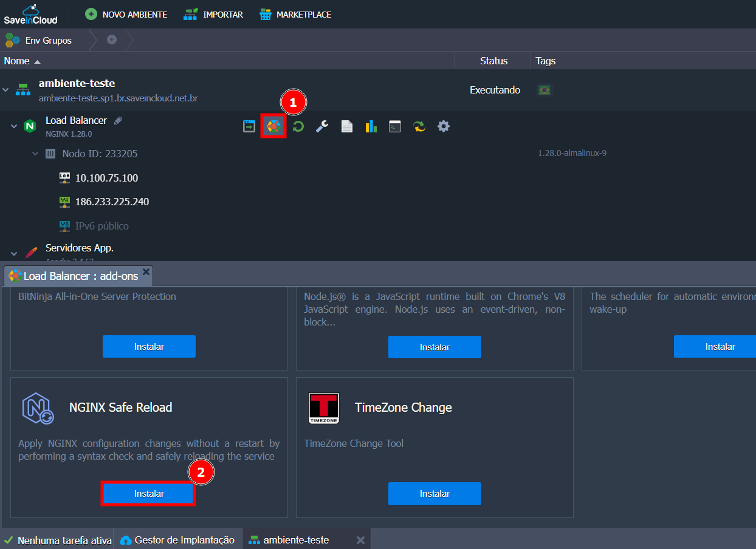Open the Load Balancer in browser icon
This screenshot has height=549, width=756.
coord(249,126)
